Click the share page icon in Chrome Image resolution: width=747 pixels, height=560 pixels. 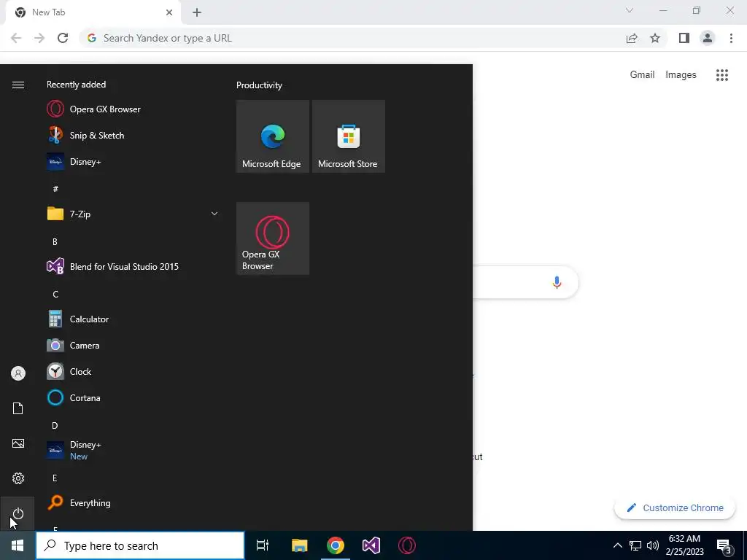tap(632, 38)
